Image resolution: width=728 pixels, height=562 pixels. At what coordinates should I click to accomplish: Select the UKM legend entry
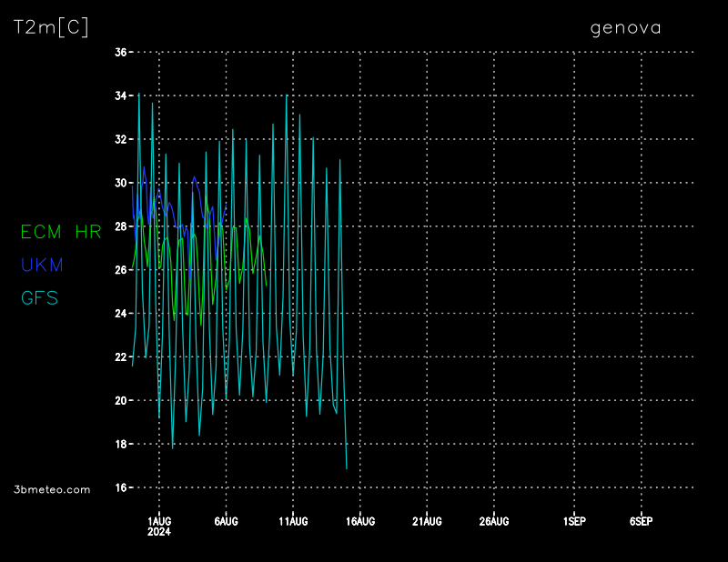pyautogui.click(x=42, y=265)
